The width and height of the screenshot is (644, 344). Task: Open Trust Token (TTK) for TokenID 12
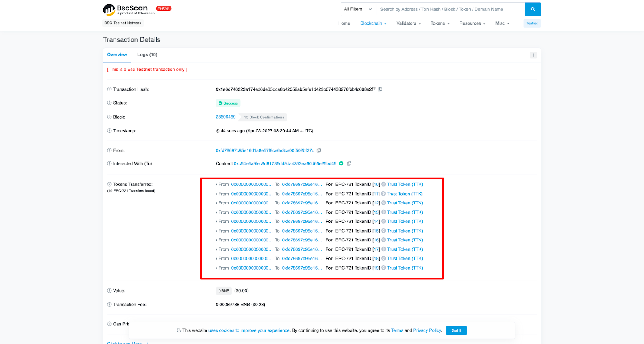(x=405, y=203)
